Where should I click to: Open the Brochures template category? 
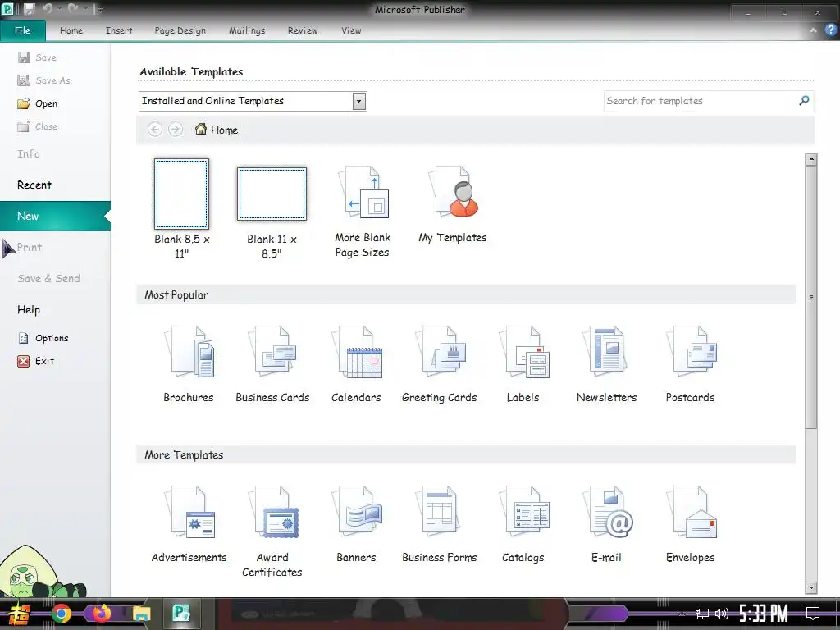pos(189,364)
